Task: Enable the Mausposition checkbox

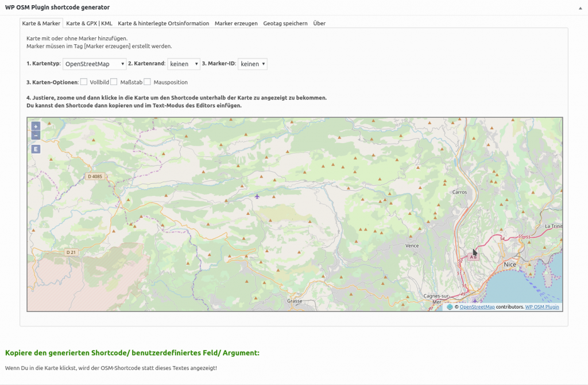Action: point(147,82)
